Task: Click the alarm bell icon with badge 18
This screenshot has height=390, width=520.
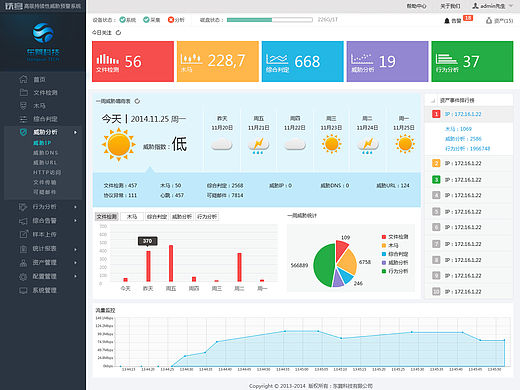Action: click(447, 21)
